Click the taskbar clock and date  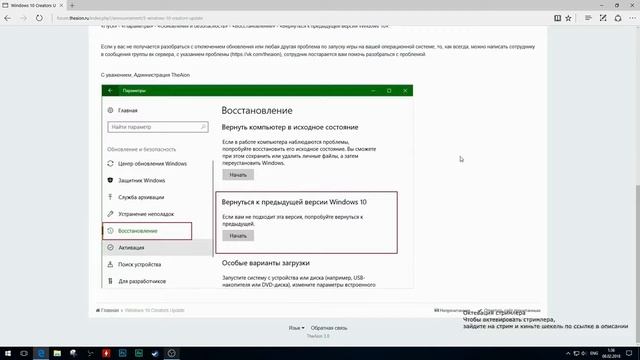611,353
